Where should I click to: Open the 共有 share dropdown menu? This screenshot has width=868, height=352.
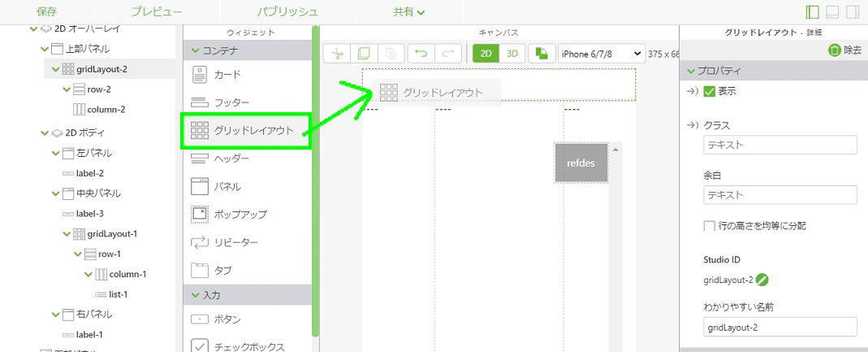[x=409, y=11]
